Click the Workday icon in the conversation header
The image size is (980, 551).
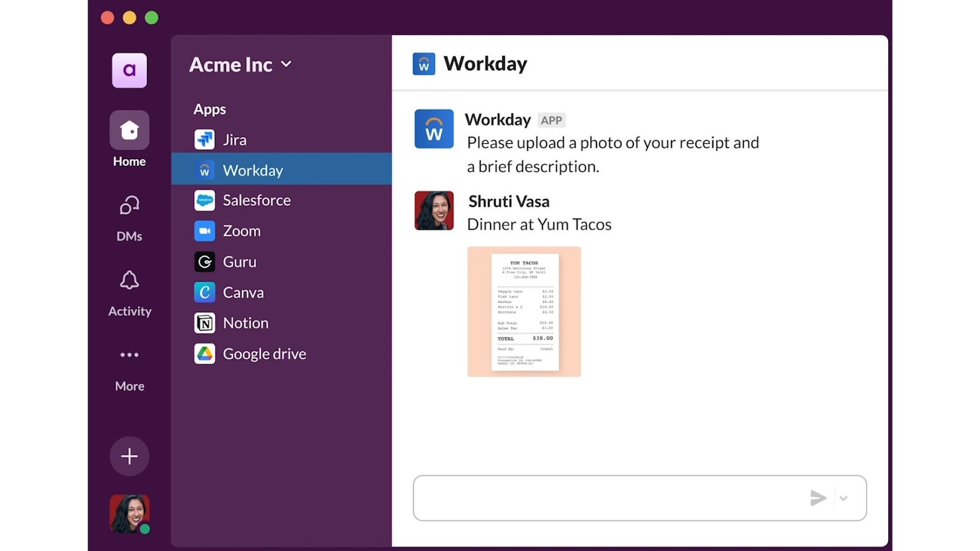pos(423,63)
